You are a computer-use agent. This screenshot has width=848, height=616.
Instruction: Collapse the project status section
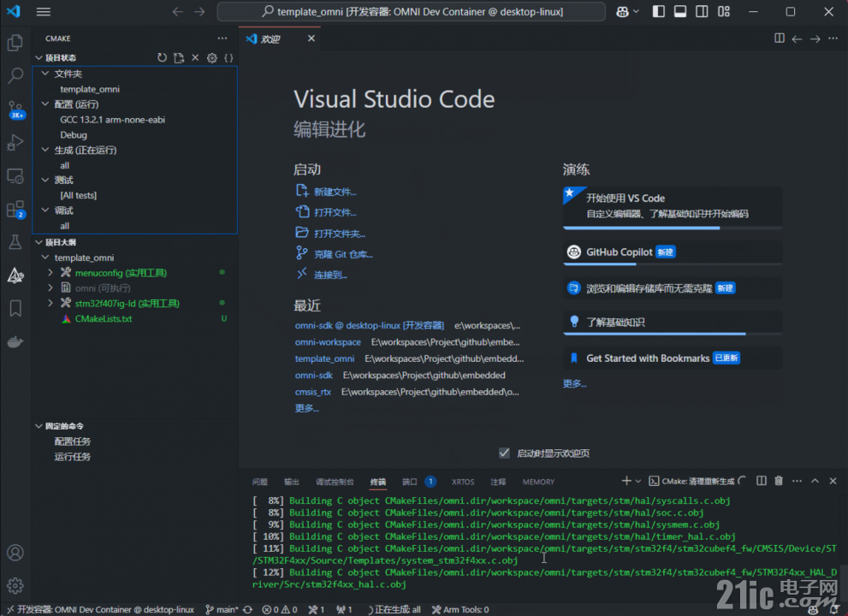click(39, 57)
